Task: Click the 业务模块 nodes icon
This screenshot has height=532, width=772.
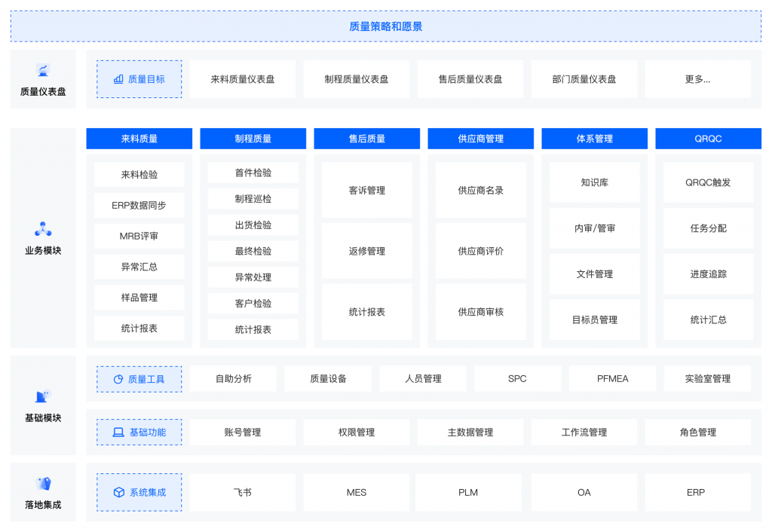Action: pyautogui.click(x=43, y=229)
